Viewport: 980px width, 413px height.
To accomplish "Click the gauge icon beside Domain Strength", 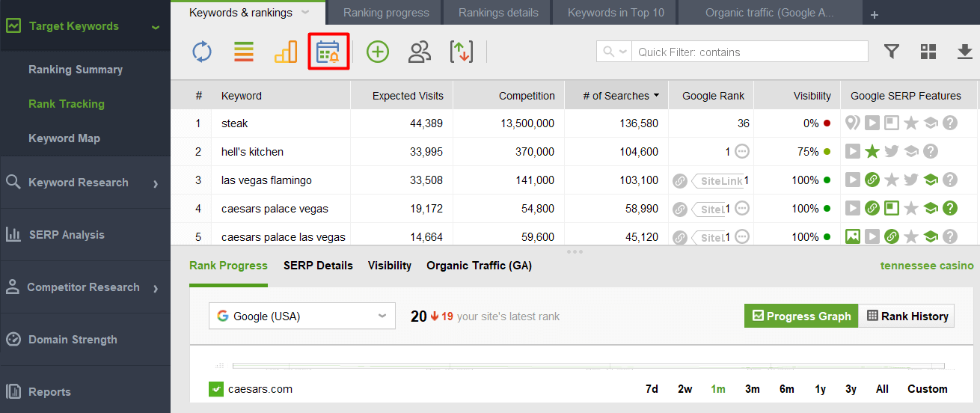I will pyautogui.click(x=13, y=339).
